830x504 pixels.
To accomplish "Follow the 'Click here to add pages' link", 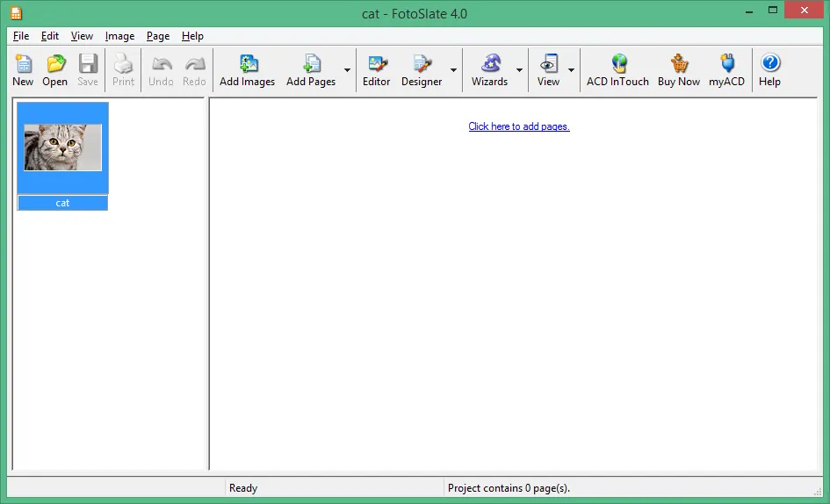I will click(x=519, y=126).
